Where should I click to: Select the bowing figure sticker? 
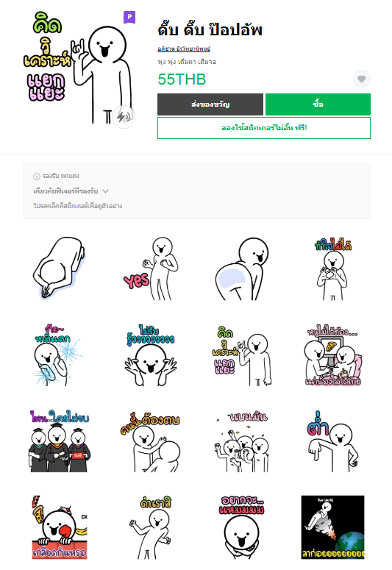click(60, 269)
